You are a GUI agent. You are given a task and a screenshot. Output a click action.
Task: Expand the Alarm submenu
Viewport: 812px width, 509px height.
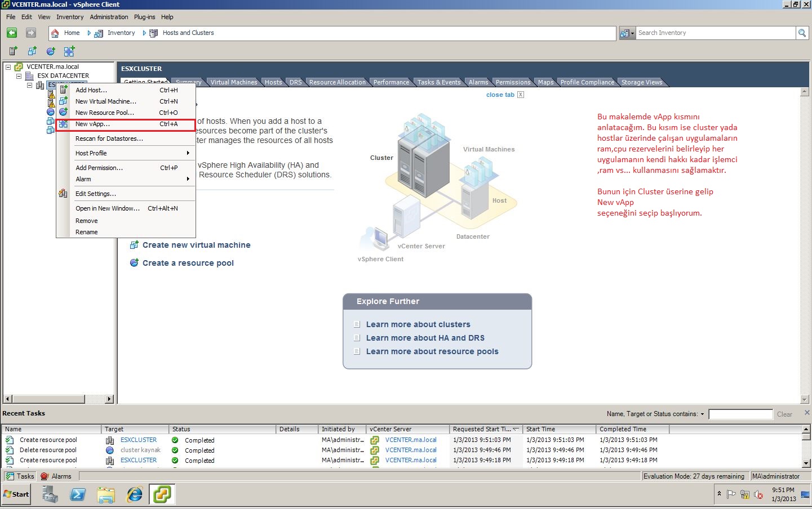click(188, 179)
